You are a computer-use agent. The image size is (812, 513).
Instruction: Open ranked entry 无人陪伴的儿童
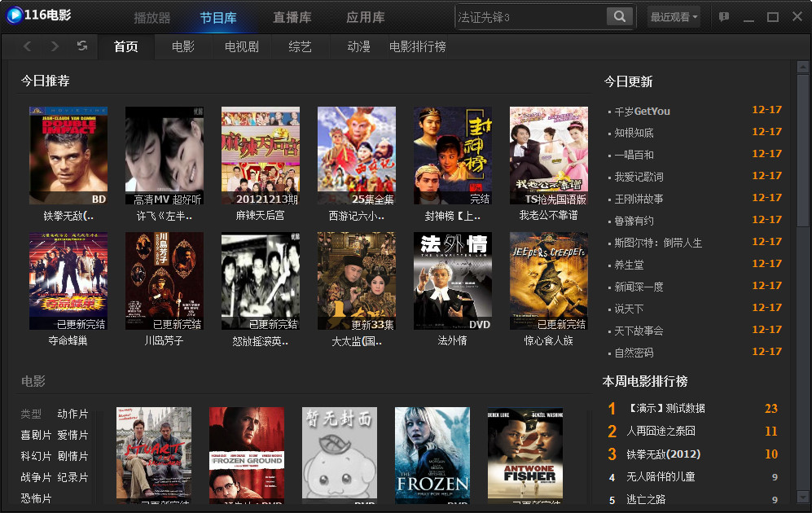[661, 476]
